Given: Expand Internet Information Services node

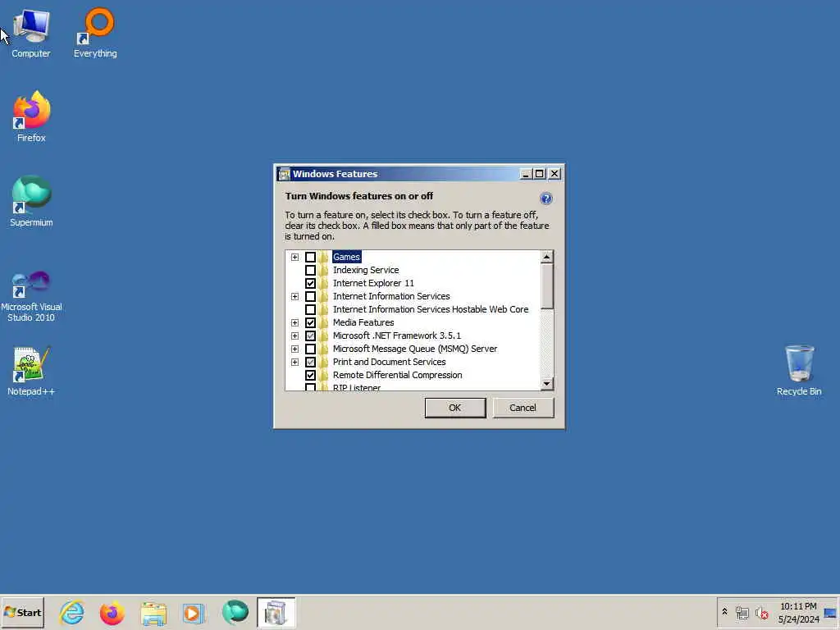Looking at the screenshot, I should tap(294, 296).
